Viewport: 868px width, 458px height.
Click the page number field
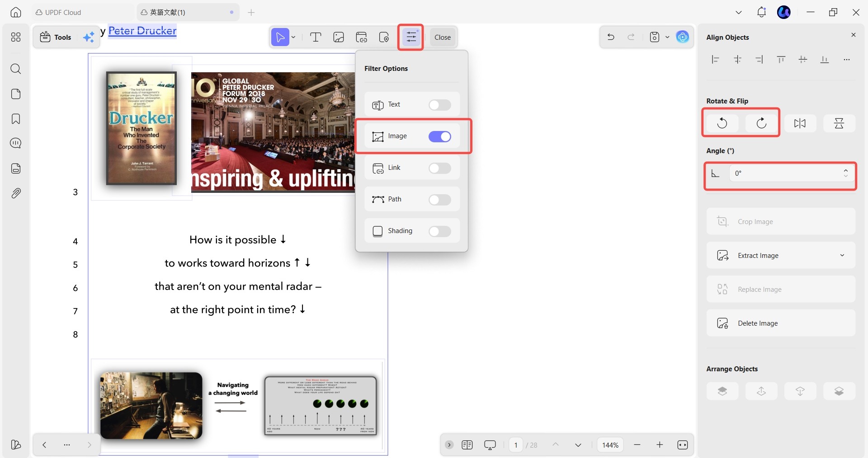516,445
